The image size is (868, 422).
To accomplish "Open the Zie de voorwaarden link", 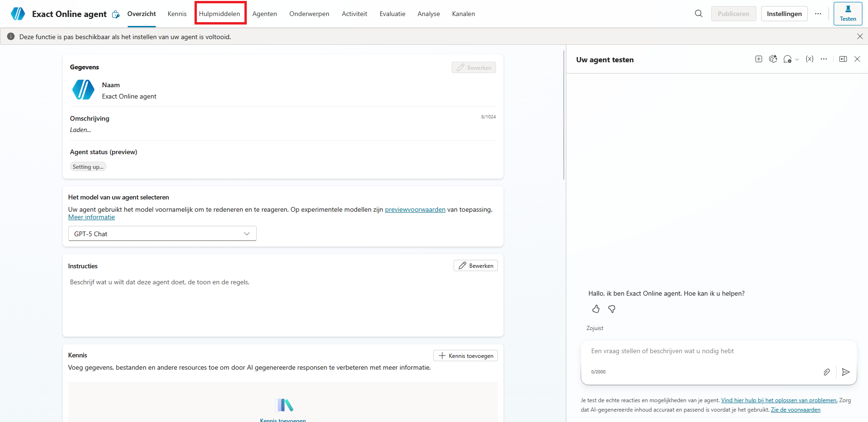I will (x=795, y=410).
